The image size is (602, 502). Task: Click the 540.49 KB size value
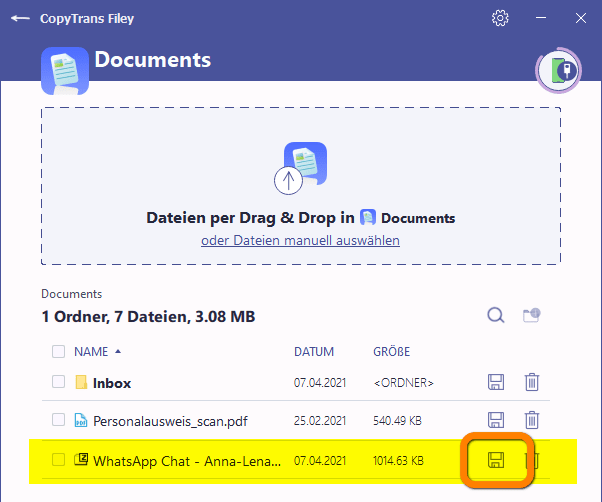(397, 421)
